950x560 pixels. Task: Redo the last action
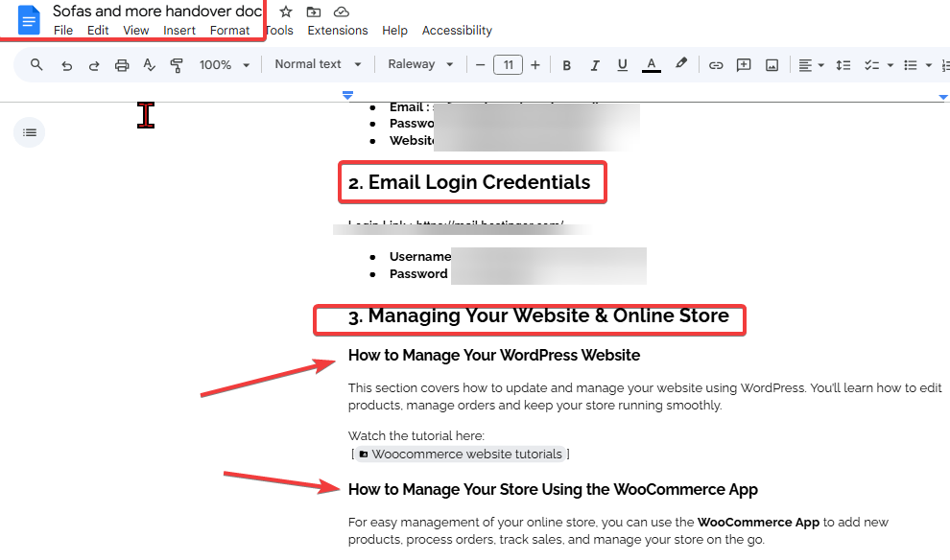tap(94, 65)
